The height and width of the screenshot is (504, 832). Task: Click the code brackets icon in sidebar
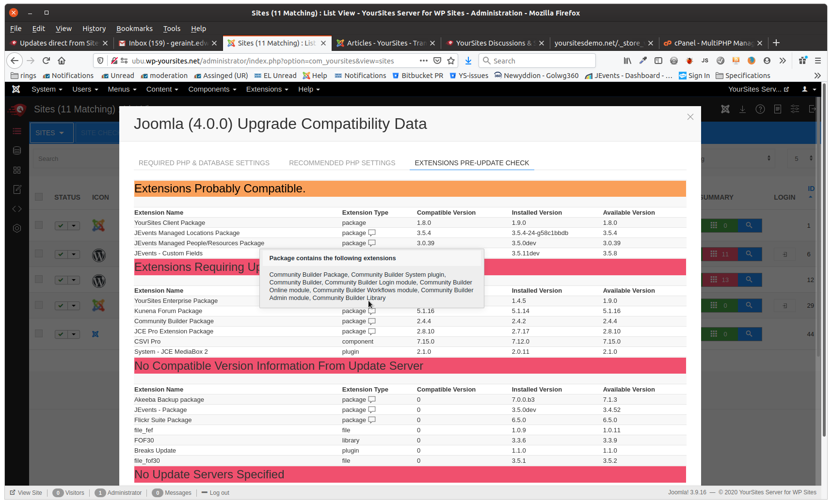pyautogui.click(x=17, y=209)
